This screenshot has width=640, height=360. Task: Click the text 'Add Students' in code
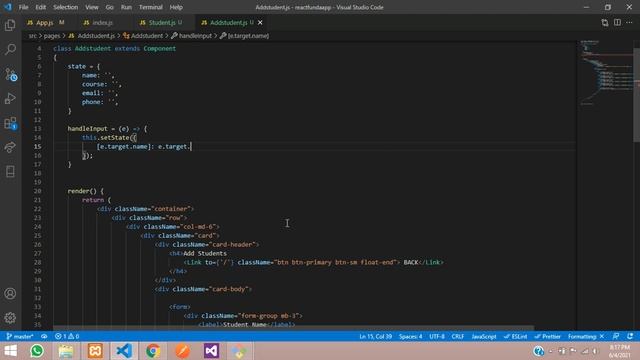pos(205,253)
